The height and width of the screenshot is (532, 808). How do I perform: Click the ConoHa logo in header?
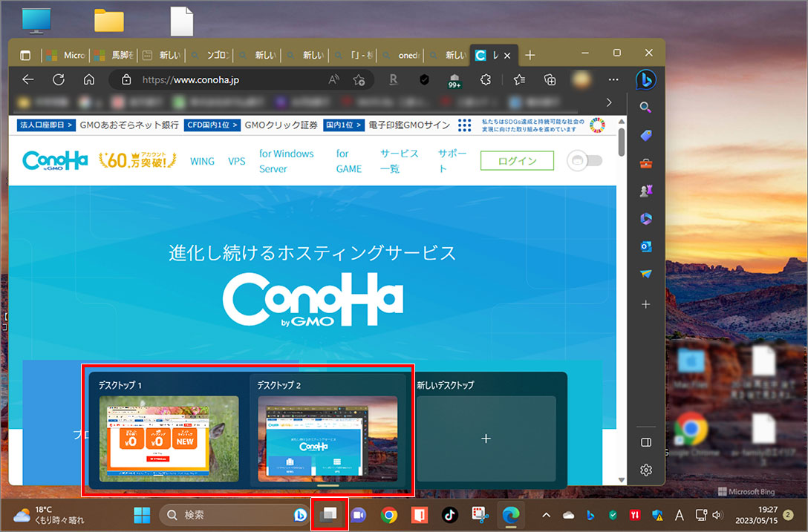pyautogui.click(x=55, y=161)
